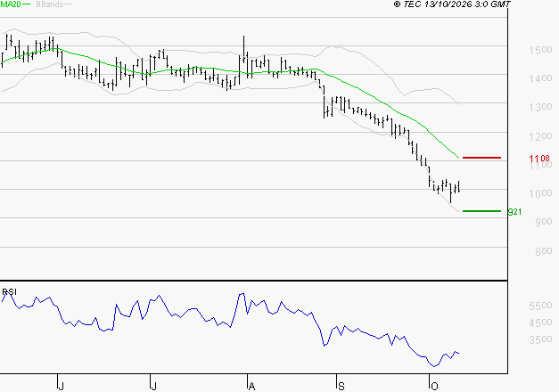Click the 4500 RSI axis label
The height and width of the screenshot is (392, 559).
point(540,323)
